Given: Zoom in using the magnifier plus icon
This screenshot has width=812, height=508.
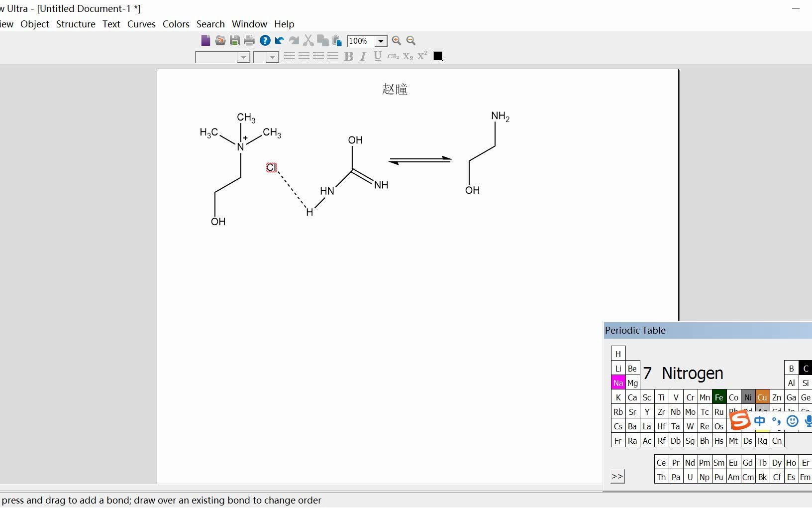Looking at the screenshot, I should coord(397,41).
